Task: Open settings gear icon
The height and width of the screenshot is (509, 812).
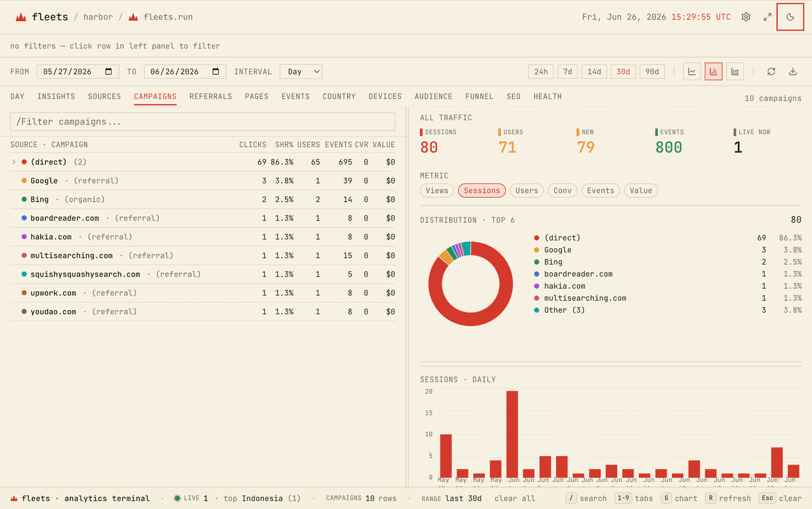Action: point(746,17)
